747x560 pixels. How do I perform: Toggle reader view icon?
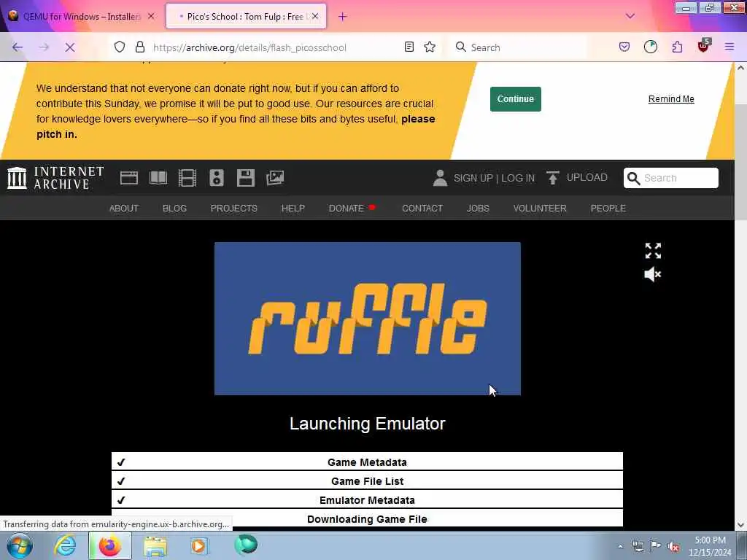click(x=409, y=47)
